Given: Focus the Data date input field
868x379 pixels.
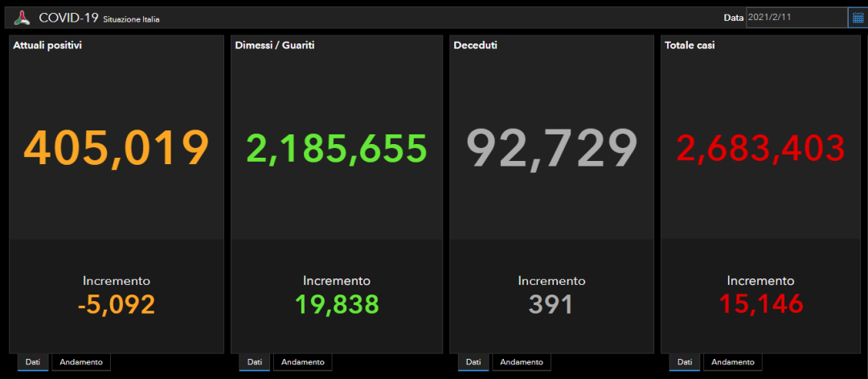Looking at the screenshot, I should click(796, 17).
